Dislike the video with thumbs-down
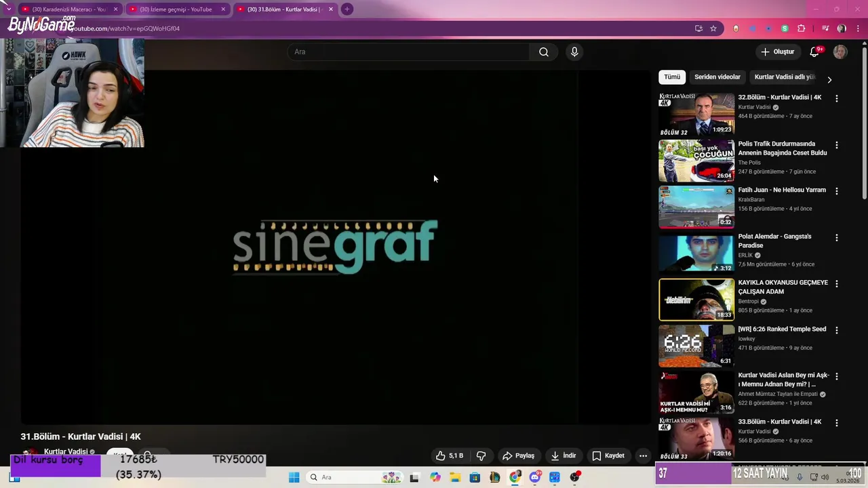This screenshot has width=868, height=488. point(481,455)
